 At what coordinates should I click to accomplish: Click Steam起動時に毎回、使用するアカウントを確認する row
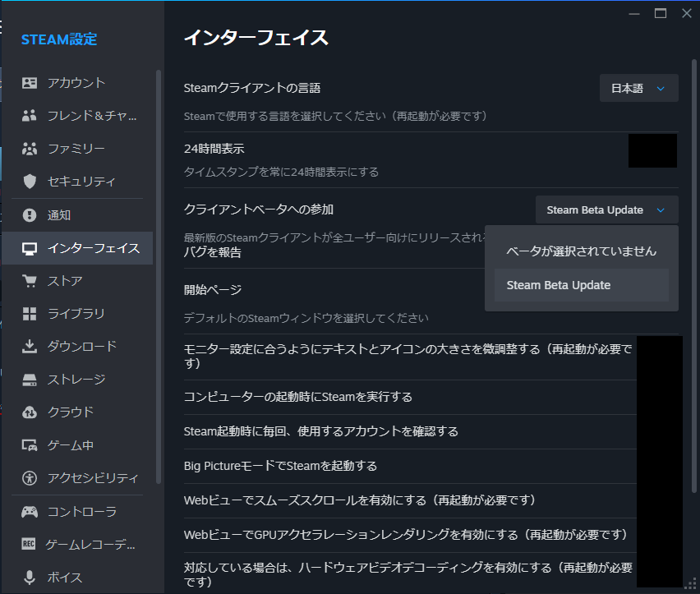click(410, 431)
